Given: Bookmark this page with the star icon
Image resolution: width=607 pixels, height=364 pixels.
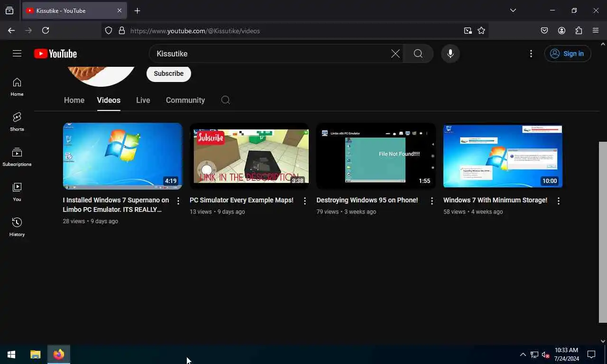Looking at the screenshot, I should 481,30.
